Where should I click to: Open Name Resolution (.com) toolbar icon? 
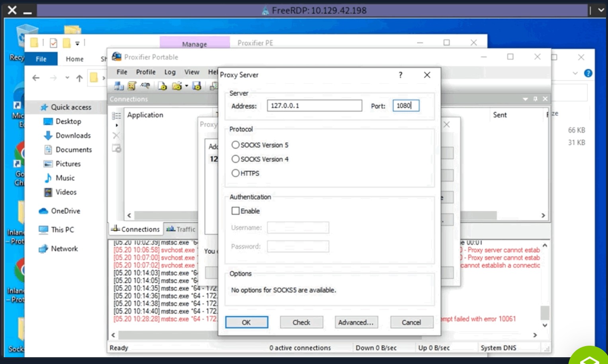pyautogui.click(x=145, y=86)
